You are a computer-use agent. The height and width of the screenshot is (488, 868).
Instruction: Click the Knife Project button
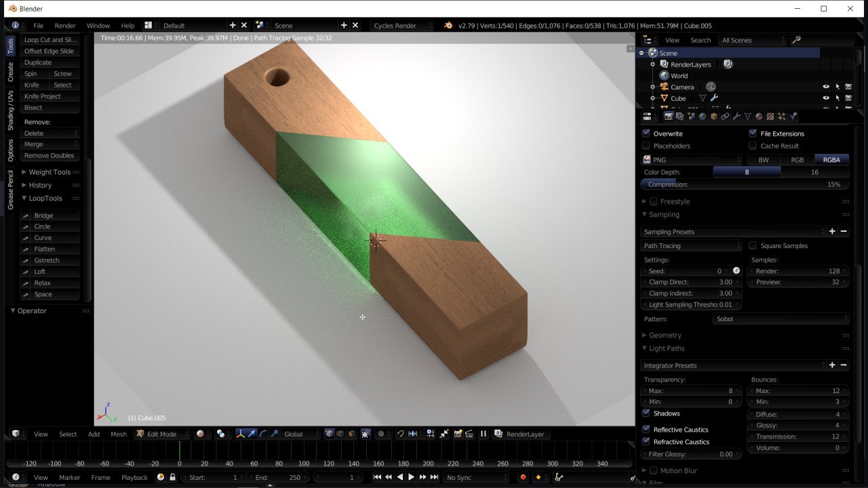(x=50, y=96)
